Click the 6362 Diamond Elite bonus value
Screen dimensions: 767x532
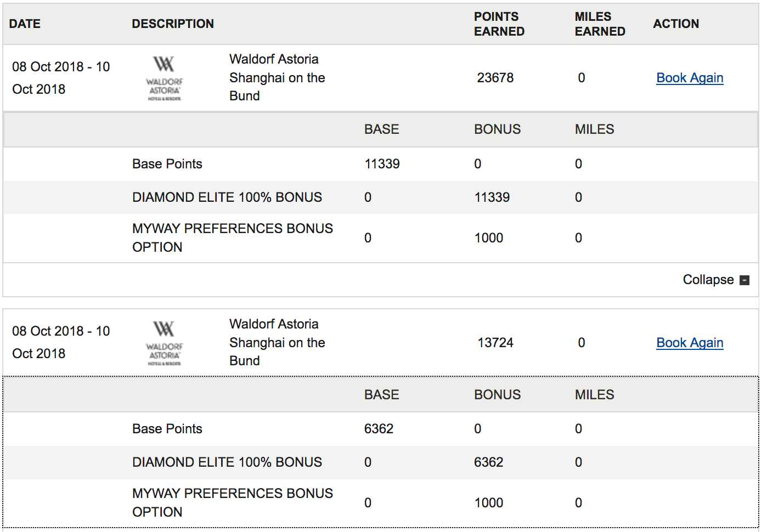click(488, 462)
